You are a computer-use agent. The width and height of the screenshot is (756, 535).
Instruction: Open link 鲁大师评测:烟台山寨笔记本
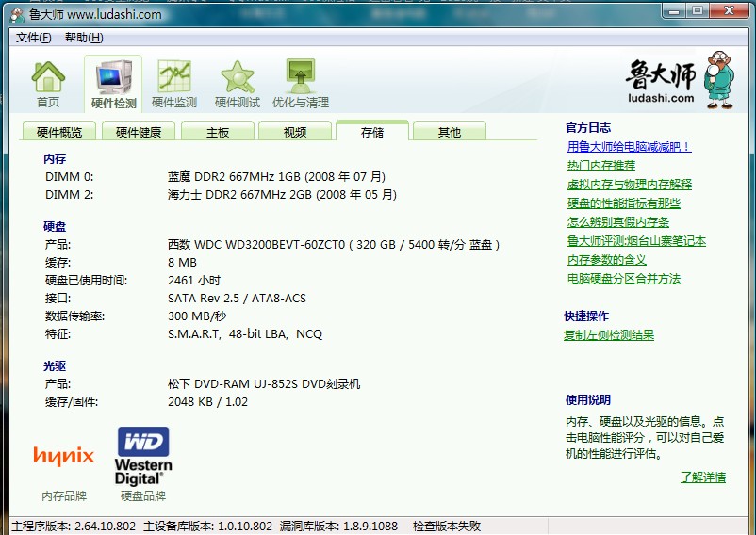coord(636,240)
